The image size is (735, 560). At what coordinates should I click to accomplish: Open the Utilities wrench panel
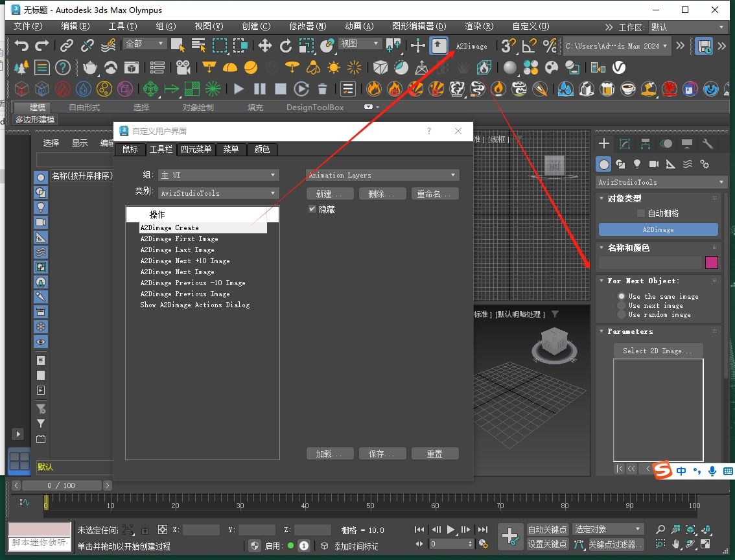tap(708, 144)
